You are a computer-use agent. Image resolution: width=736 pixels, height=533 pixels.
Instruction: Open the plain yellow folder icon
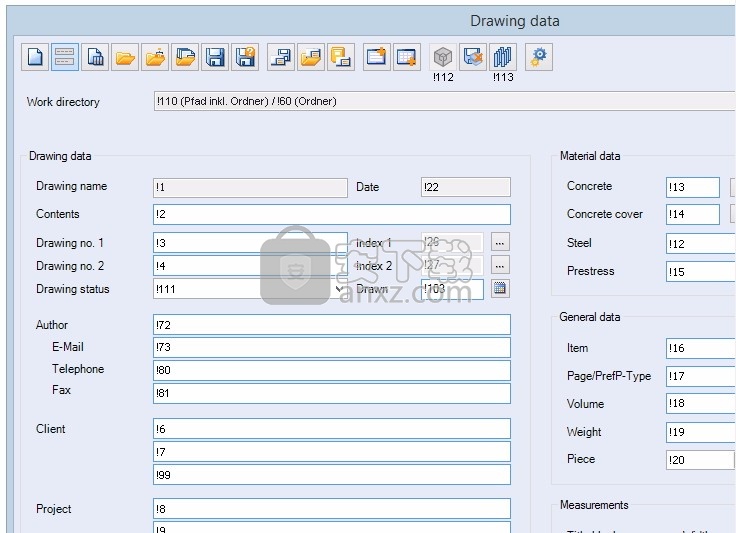125,57
